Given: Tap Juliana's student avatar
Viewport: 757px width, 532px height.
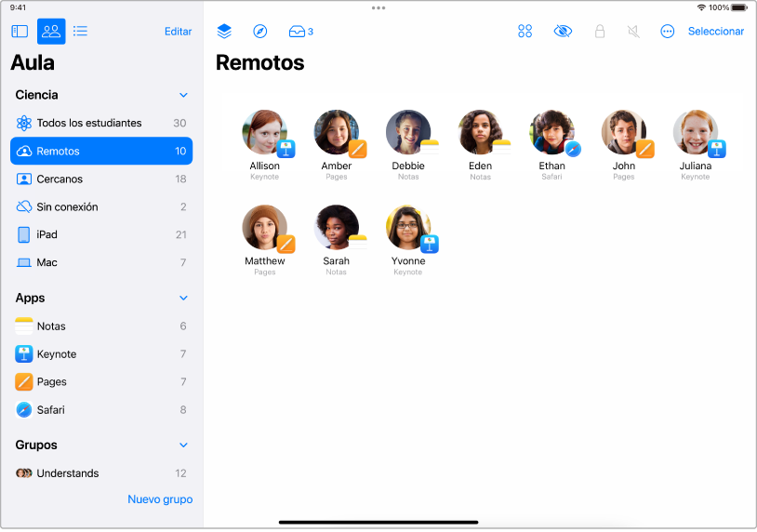Looking at the screenshot, I should 696,132.
